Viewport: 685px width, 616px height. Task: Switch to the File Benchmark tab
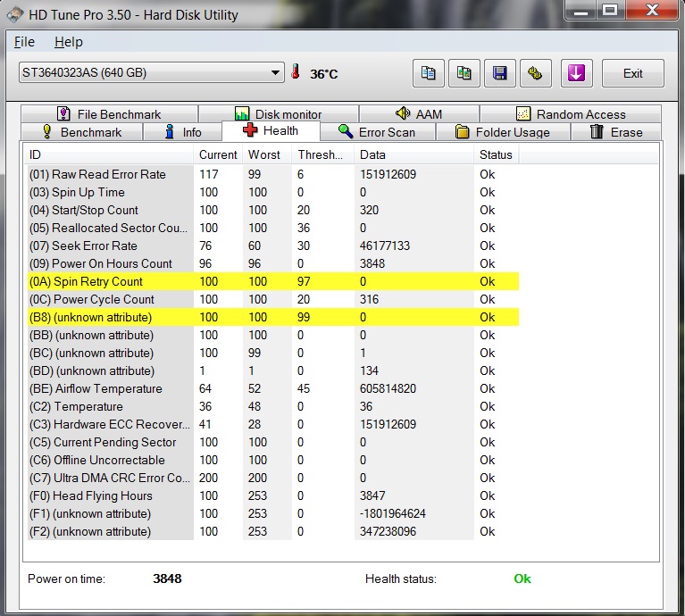coord(109,114)
